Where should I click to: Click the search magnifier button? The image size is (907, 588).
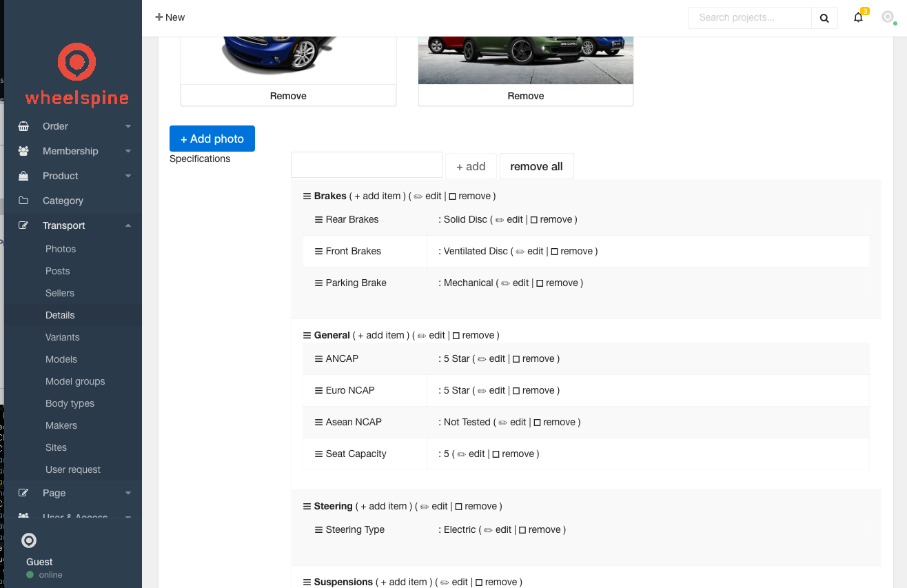pos(824,18)
